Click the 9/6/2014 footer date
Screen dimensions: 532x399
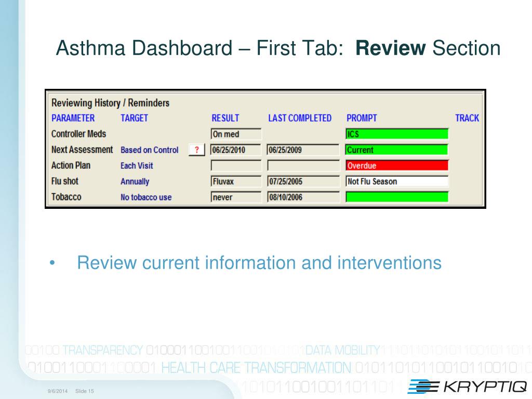click(58, 391)
